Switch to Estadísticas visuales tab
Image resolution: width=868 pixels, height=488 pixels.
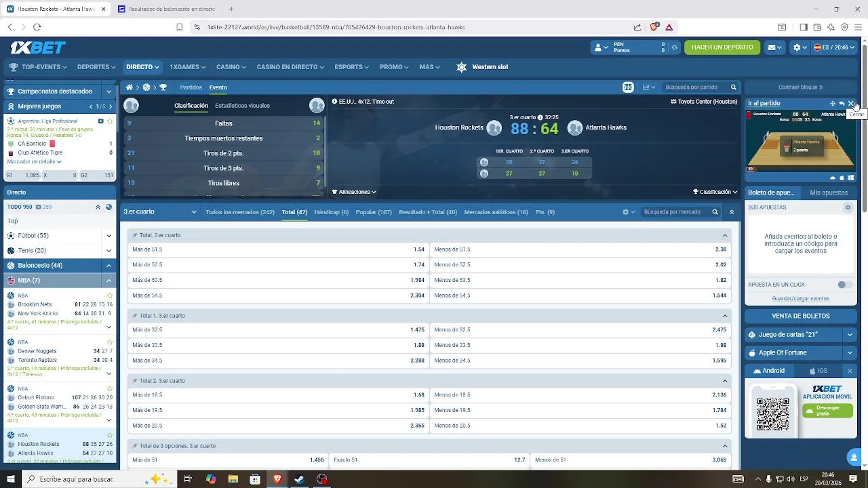pos(242,106)
